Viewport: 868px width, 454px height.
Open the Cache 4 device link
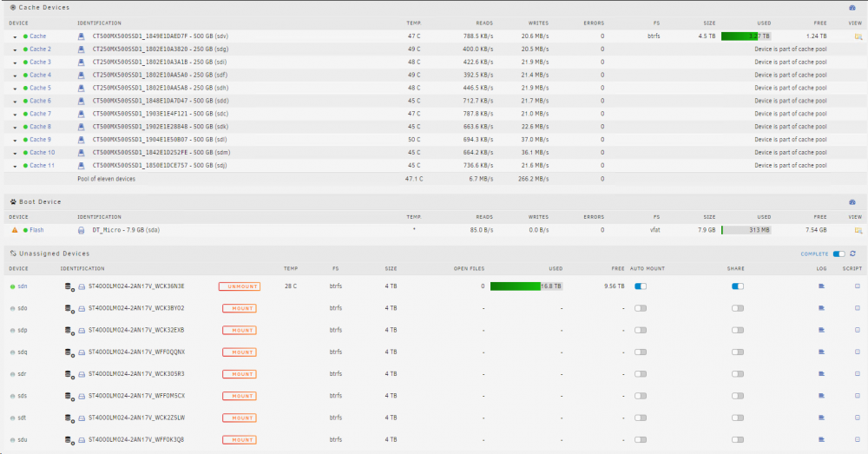[41, 76]
